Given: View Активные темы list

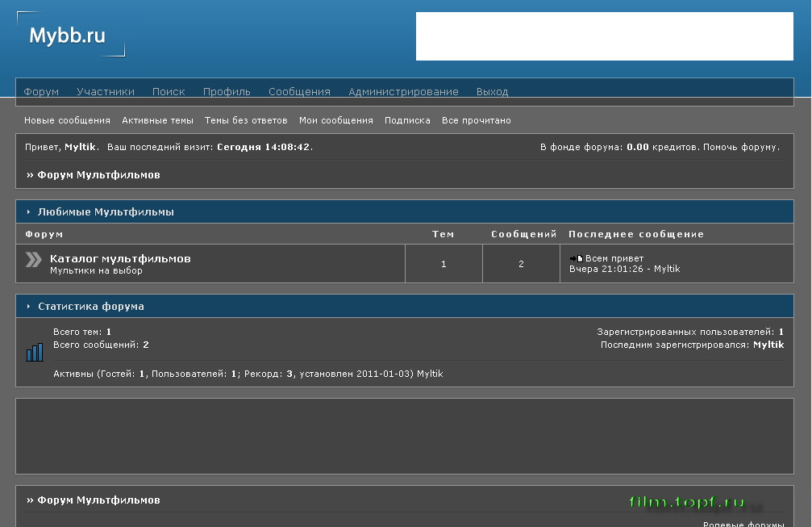Looking at the screenshot, I should coord(157,120).
